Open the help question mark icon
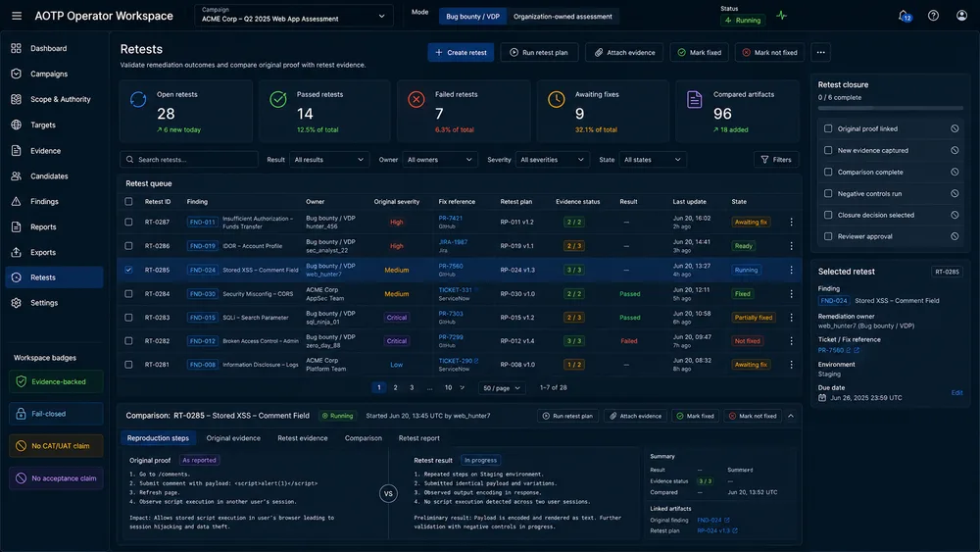Image resolution: width=980 pixels, height=552 pixels. coord(933,16)
